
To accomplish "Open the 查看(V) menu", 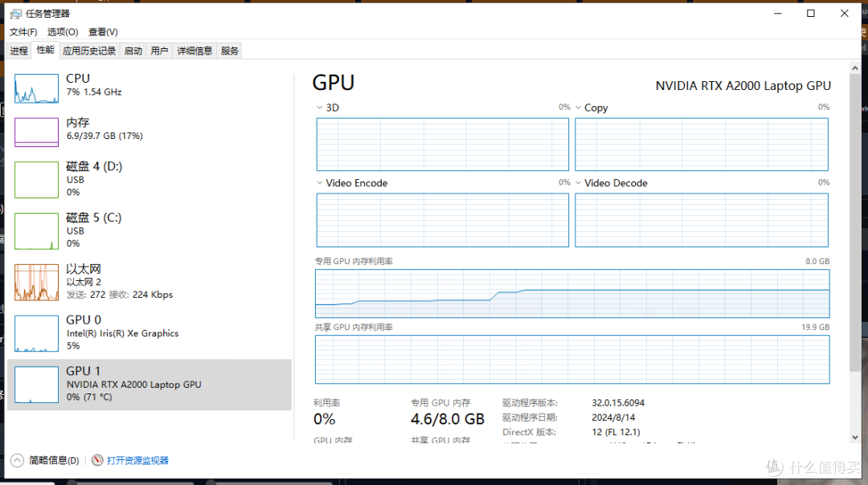I will (103, 32).
